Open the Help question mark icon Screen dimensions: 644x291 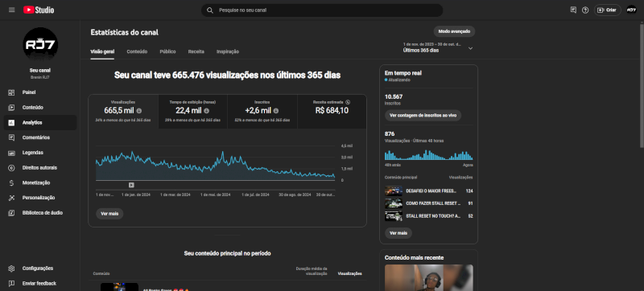pyautogui.click(x=585, y=10)
